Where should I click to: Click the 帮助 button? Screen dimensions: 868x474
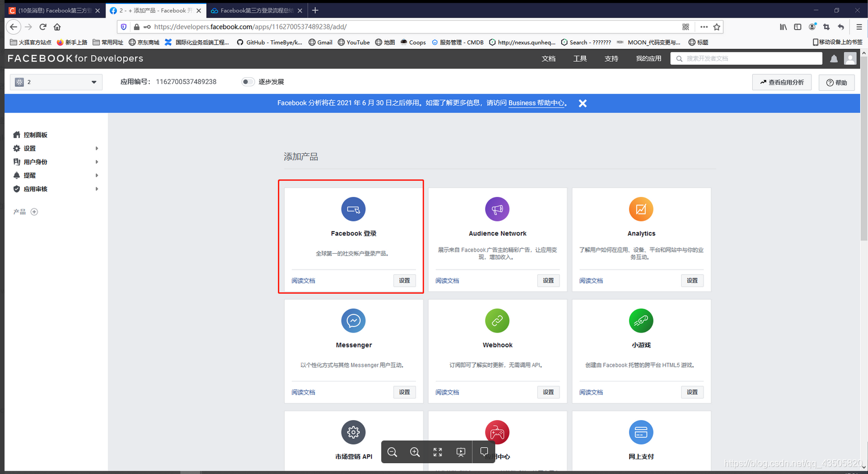[837, 82]
